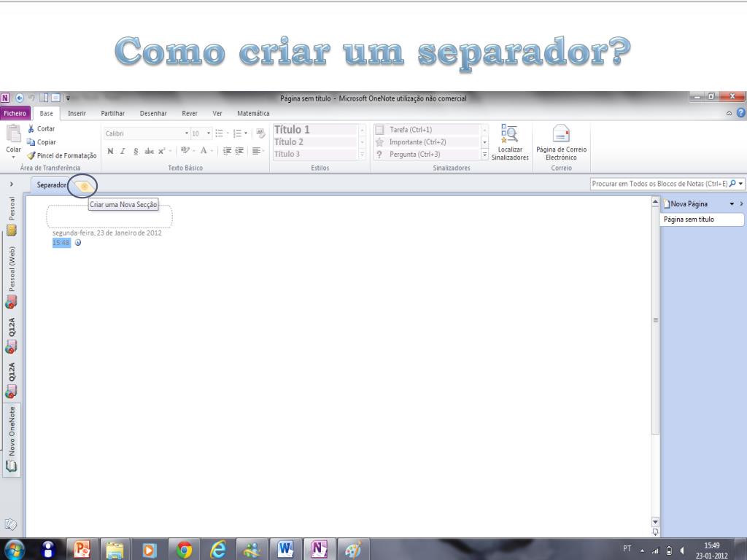This screenshot has height=560, width=747.
Task: Open Google Chrome from the taskbar
Action: (x=184, y=550)
